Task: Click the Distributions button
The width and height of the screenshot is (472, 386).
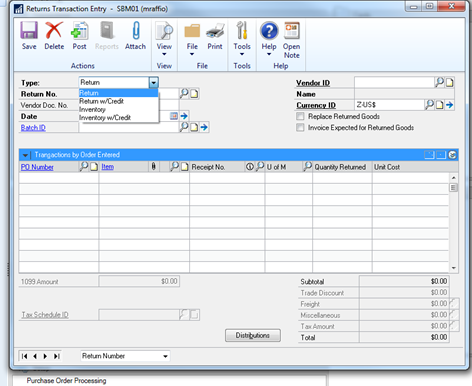Action: pyautogui.click(x=253, y=335)
